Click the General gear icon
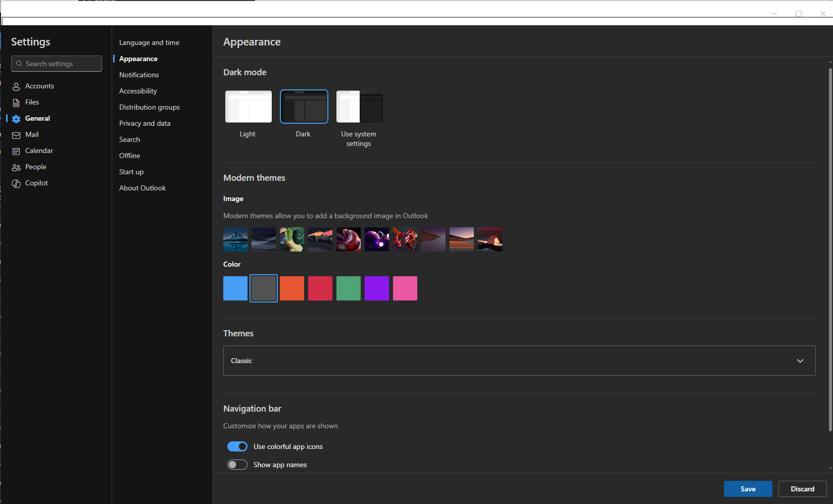Image resolution: width=833 pixels, height=504 pixels. (16, 119)
